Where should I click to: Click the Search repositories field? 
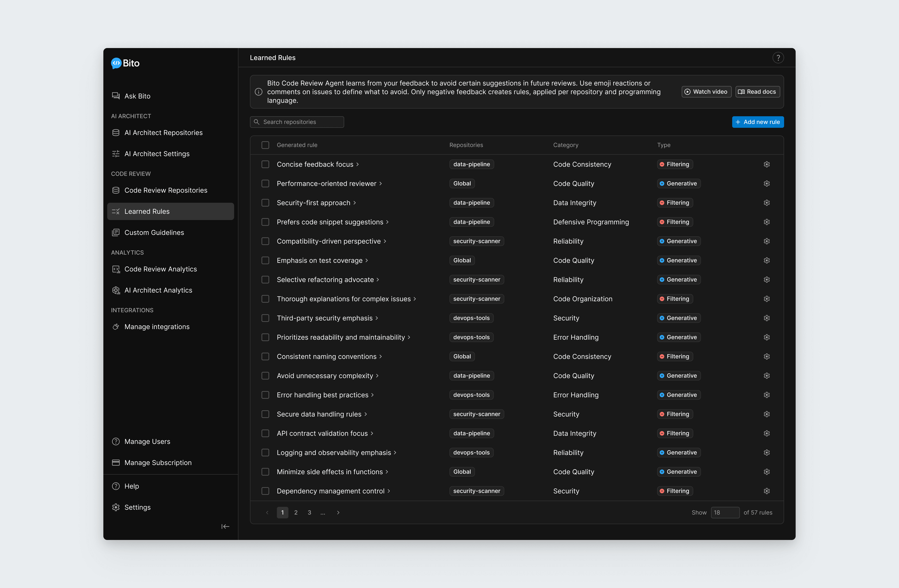(x=297, y=122)
